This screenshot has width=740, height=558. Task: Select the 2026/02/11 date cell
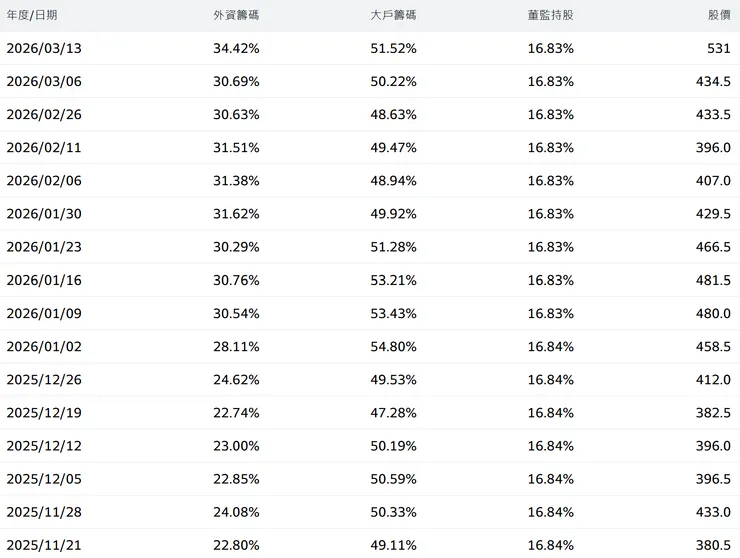(44, 148)
